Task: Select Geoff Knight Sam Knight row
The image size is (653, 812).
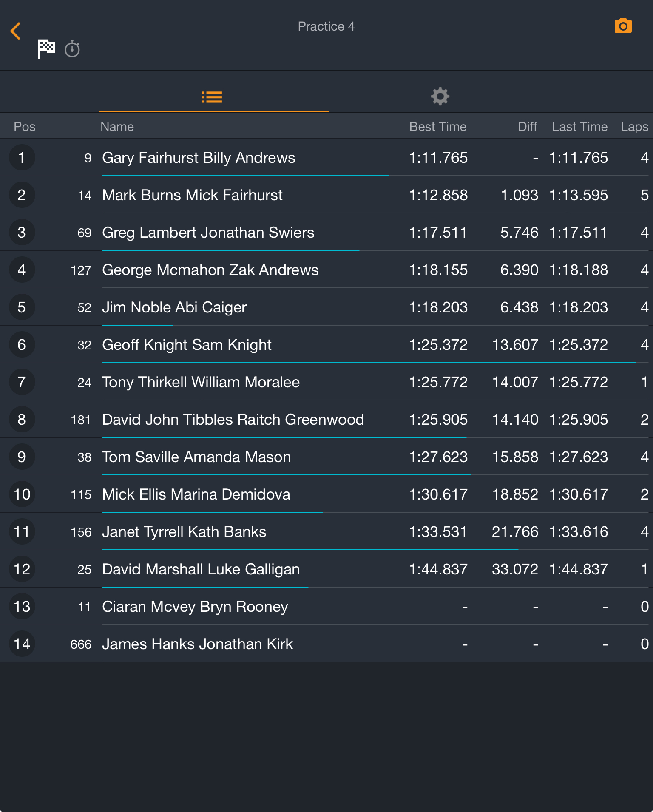Action: pyautogui.click(x=326, y=345)
